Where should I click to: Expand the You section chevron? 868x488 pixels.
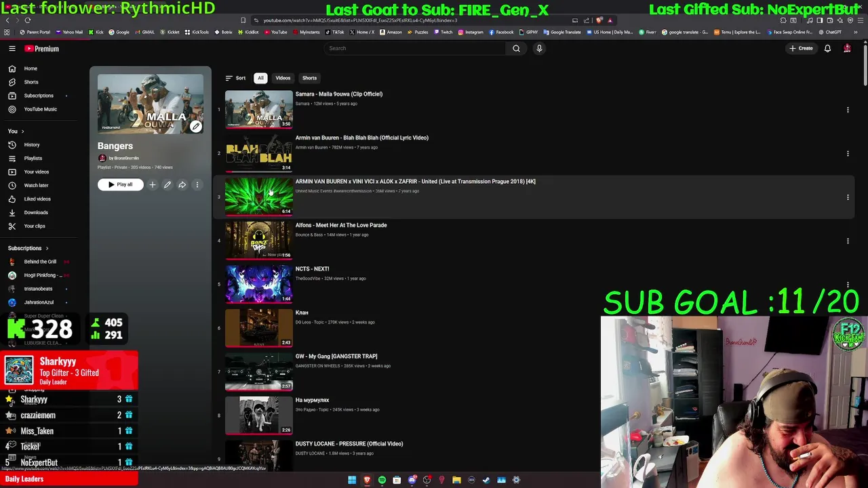pos(22,131)
